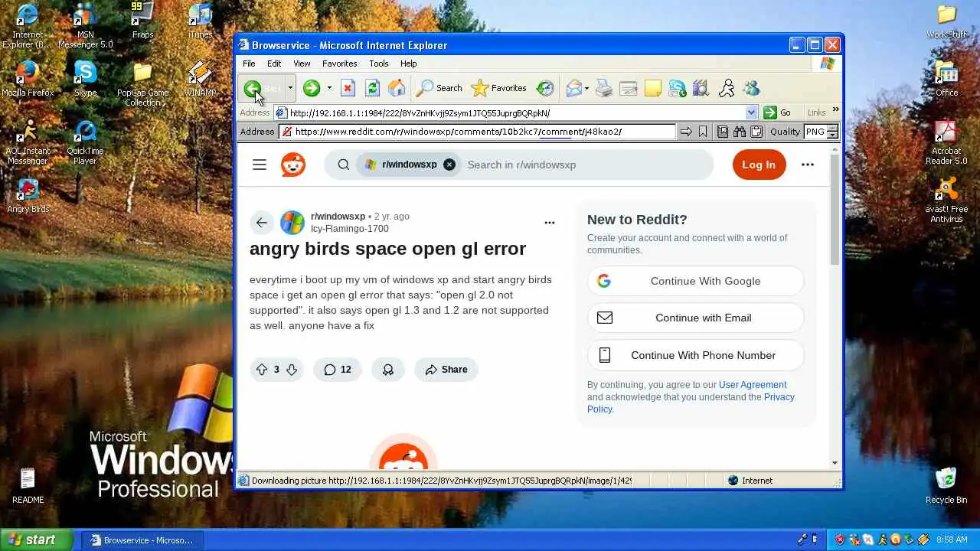Open the r/windowsxp community link
Image resolution: width=980 pixels, height=551 pixels.
click(x=338, y=217)
